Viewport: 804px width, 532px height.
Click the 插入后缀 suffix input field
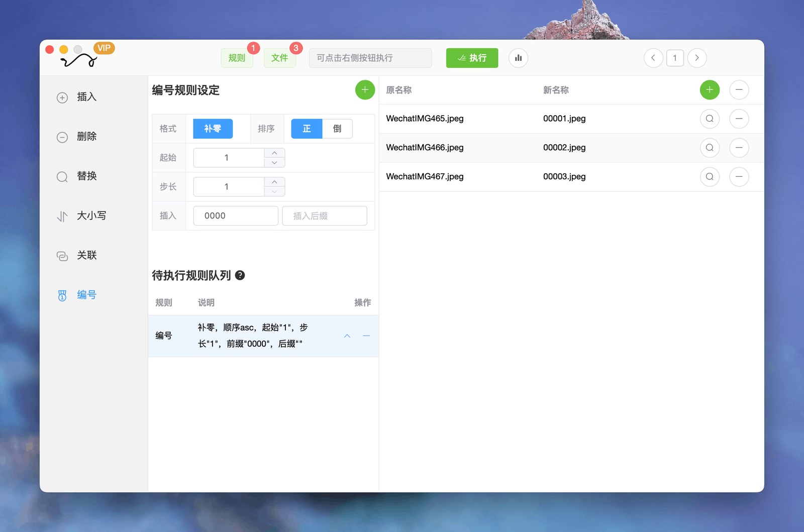point(325,216)
